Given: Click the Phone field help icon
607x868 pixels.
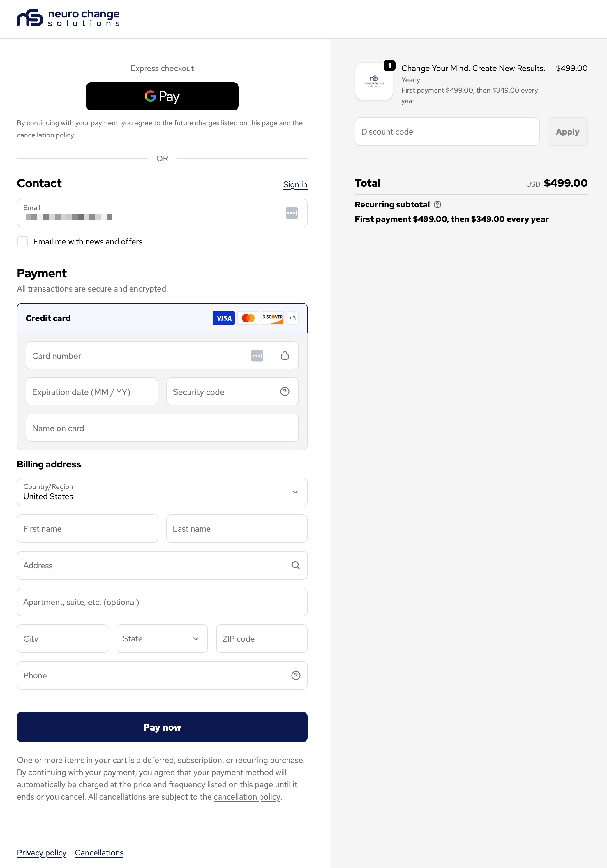Looking at the screenshot, I should pos(296,675).
